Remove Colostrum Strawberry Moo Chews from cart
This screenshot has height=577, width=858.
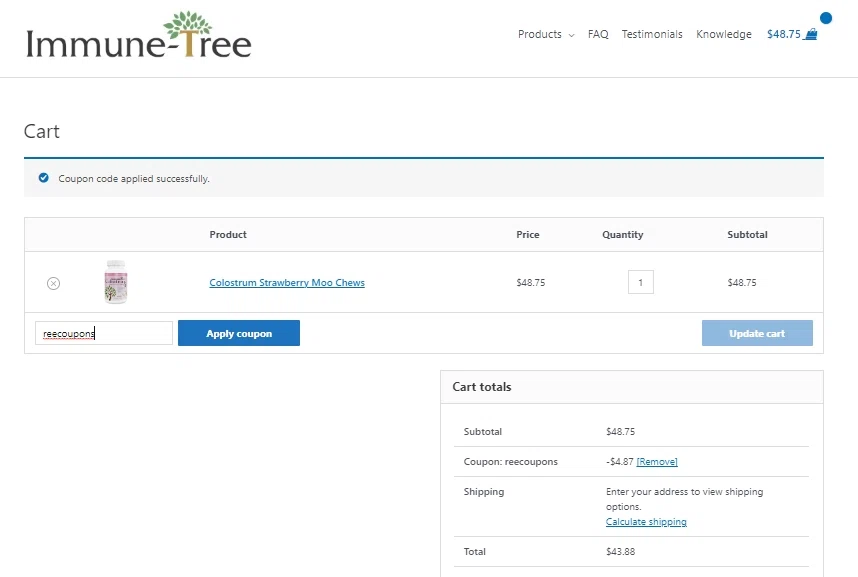click(x=53, y=283)
